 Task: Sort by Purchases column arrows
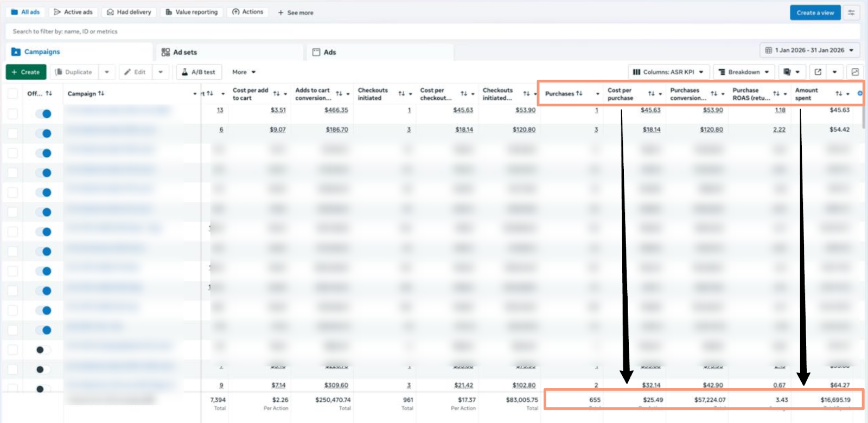(x=579, y=93)
